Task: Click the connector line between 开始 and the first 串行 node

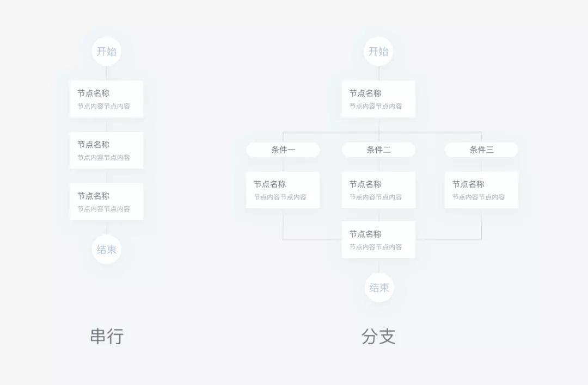Action: pos(107,73)
